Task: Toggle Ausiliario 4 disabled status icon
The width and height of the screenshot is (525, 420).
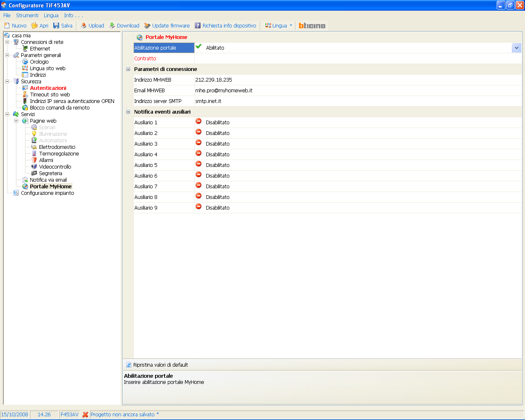Action: 199,153
